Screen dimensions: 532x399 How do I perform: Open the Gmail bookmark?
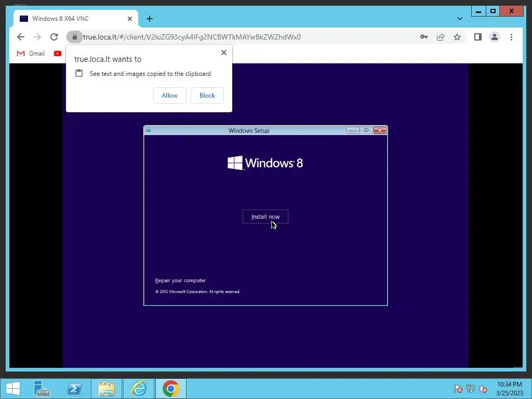pos(31,54)
